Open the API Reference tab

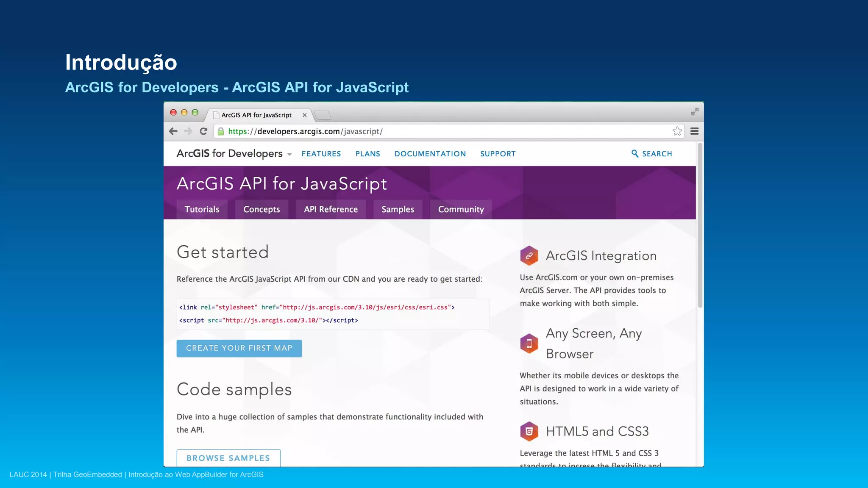click(x=331, y=209)
